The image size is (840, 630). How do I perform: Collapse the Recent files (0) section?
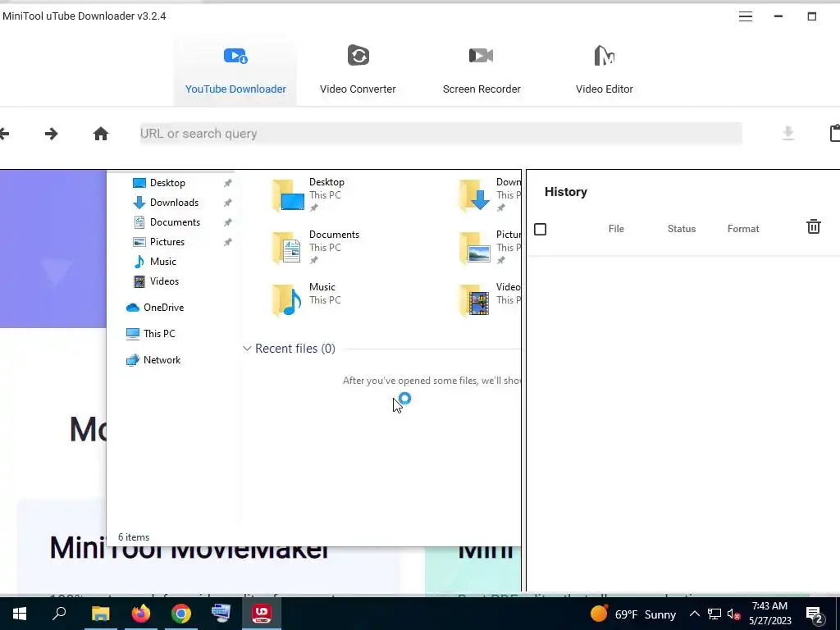[x=247, y=349]
